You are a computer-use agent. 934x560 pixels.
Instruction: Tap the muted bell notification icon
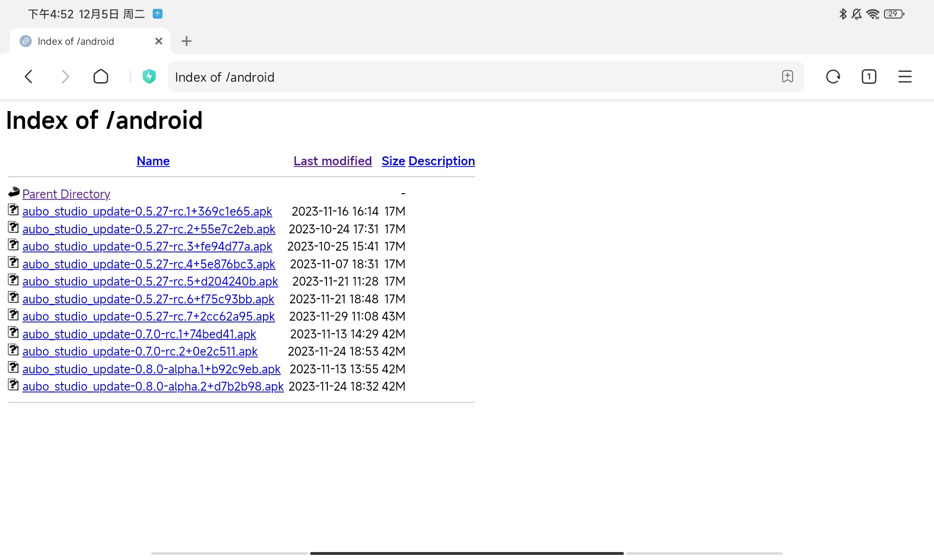(x=856, y=14)
